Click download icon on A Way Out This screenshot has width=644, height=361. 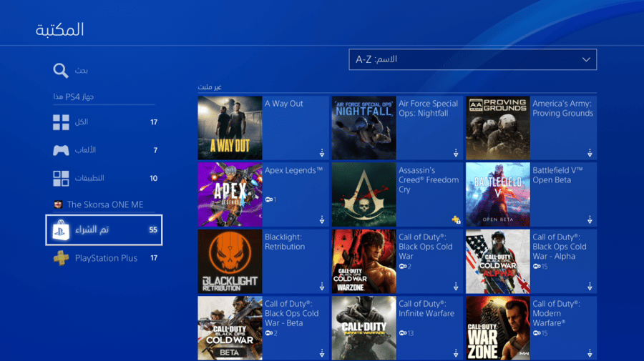pyautogui.click(x=322, y=153)
